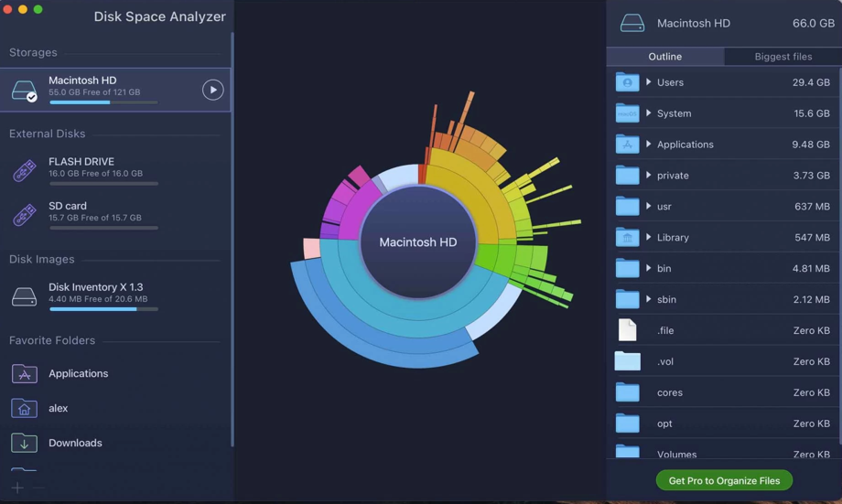Open the alex home folder icon

click(x=24, y=408)
